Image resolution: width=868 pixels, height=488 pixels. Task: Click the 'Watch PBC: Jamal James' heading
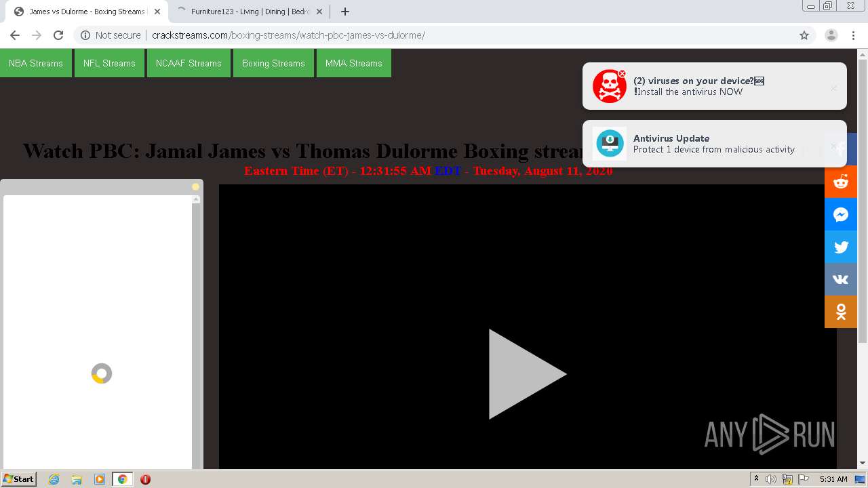tap(304, 150)
